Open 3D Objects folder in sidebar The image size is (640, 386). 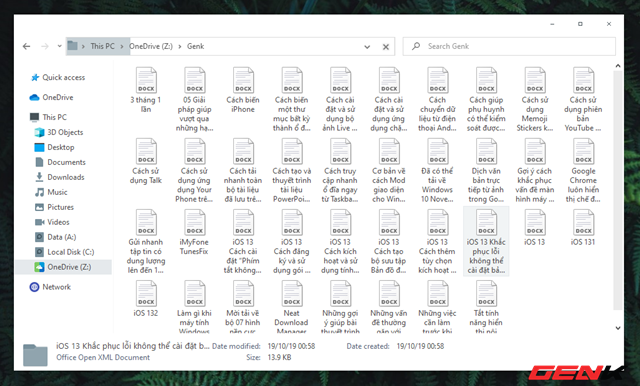click(x=59, y=132)
